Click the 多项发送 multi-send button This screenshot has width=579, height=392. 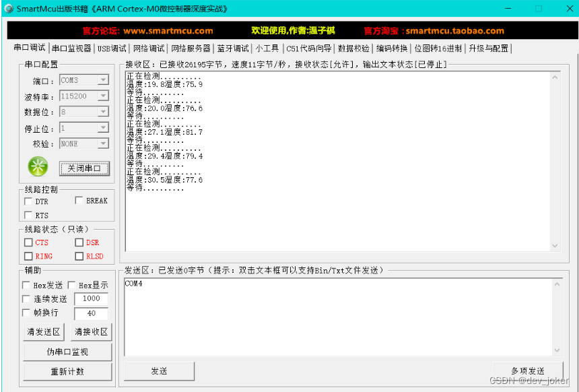pos(528,370)
